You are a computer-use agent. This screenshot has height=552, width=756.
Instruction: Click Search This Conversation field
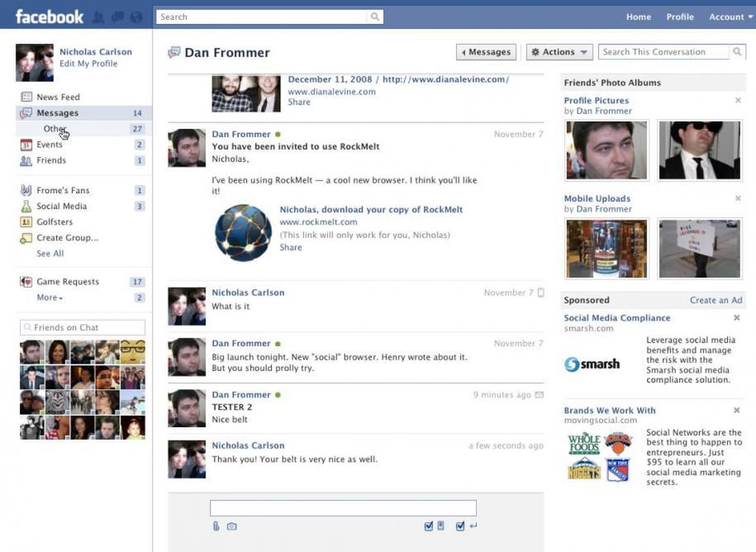[x=664, y=51]
